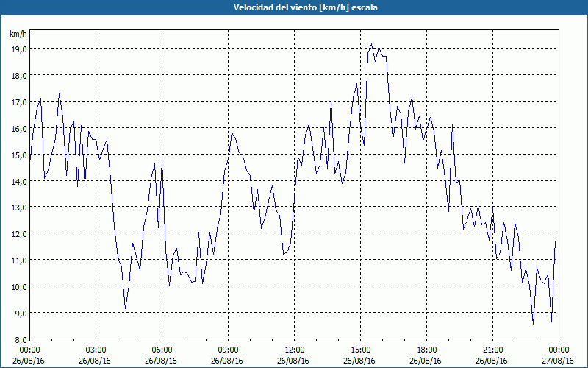
Task: Click the 19,0 y-axis value
Action: (18, 49)
